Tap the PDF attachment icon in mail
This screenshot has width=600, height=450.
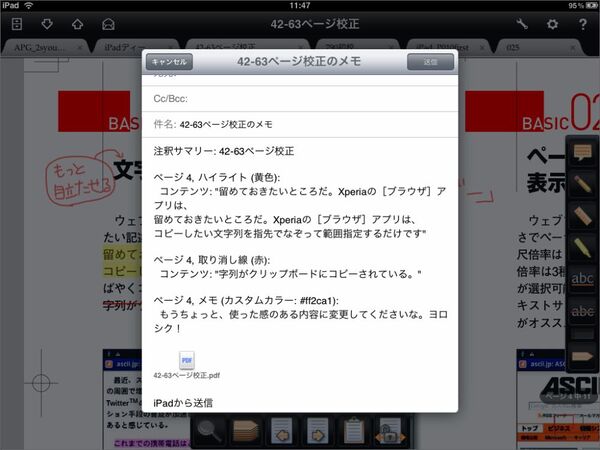187,360
